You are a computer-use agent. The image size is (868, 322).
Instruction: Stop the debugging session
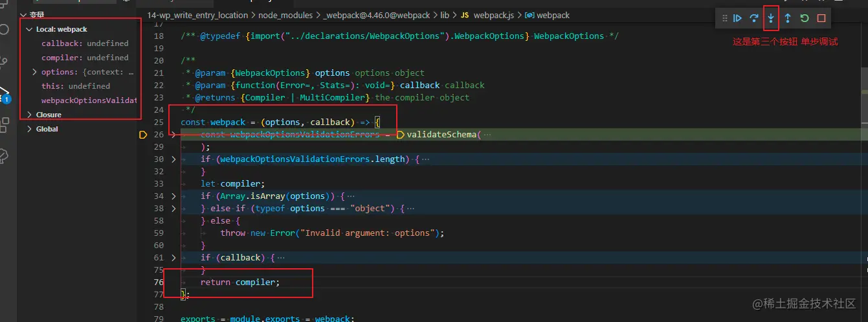(x=821, y=18)
